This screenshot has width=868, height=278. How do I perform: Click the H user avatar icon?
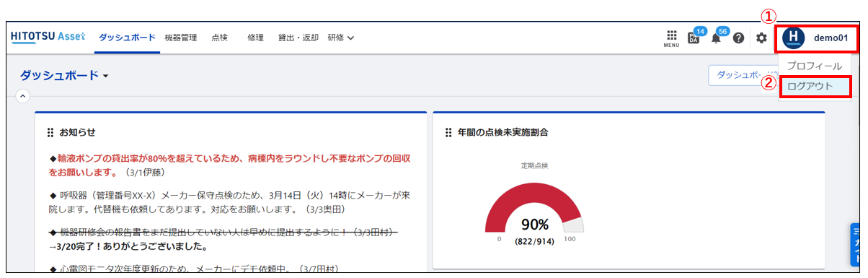click(793, 38)
